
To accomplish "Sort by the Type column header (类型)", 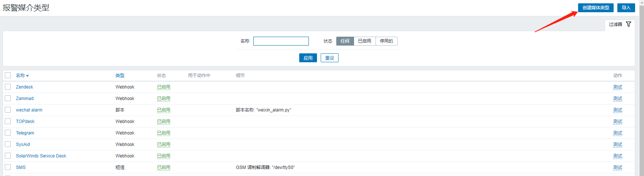I will coord(120,76).
